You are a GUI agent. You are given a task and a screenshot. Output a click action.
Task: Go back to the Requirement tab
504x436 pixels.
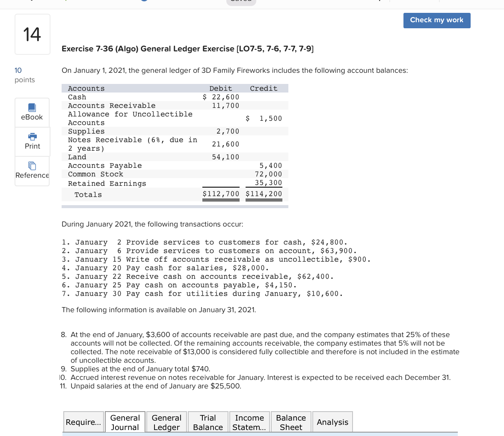coord(83,422)
